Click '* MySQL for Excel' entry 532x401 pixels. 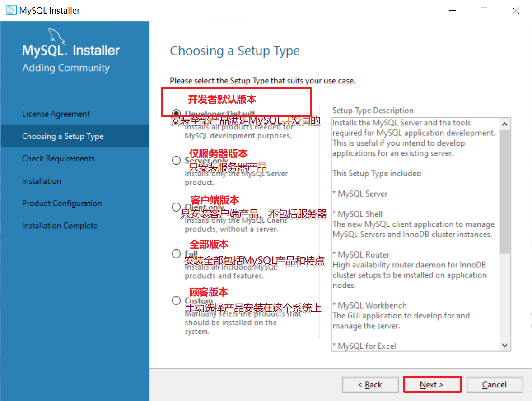[364, 346]
